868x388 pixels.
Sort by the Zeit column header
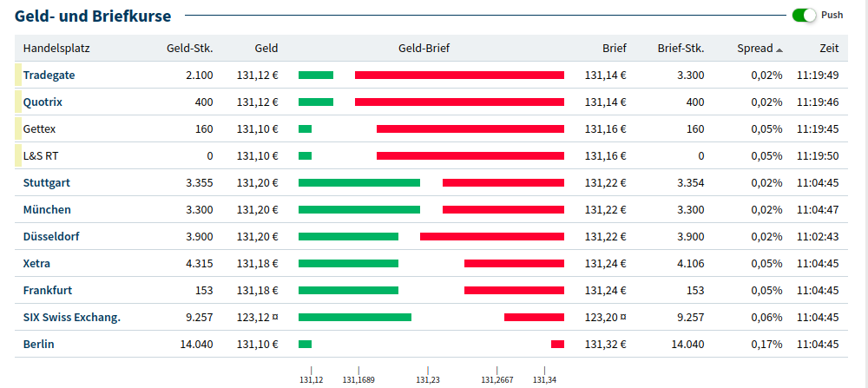tap(828, 49)
